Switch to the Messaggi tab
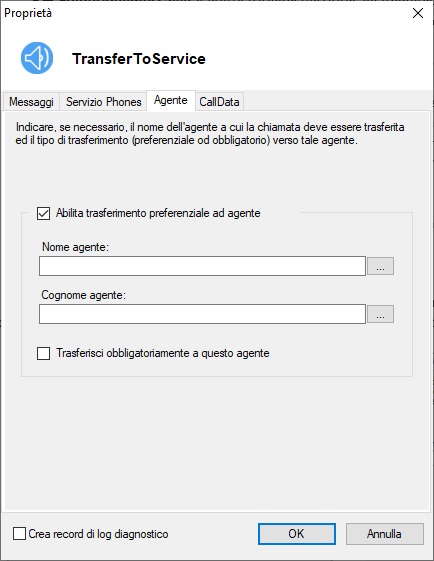This screenshot has width=434, height=561. (31, 102)
